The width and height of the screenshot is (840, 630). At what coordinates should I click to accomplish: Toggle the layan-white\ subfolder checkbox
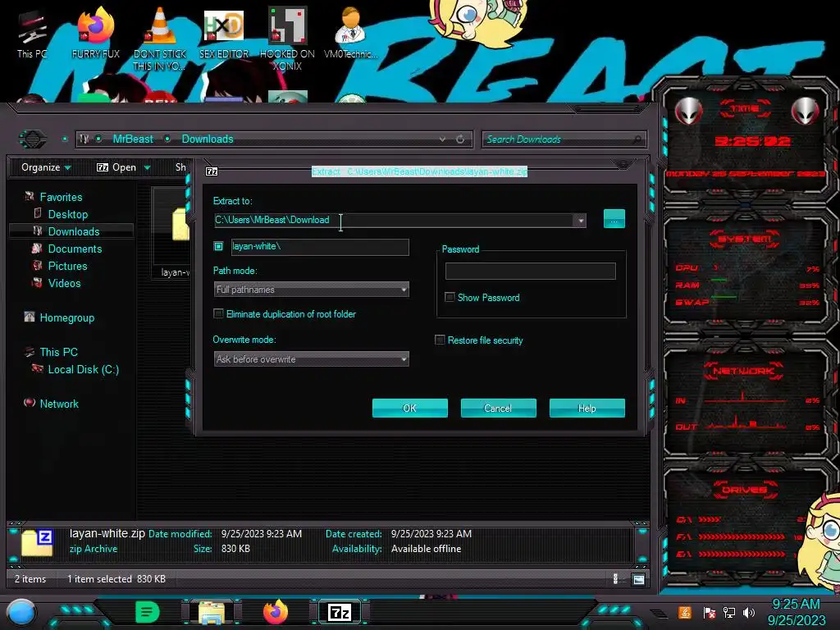point(218,246)
